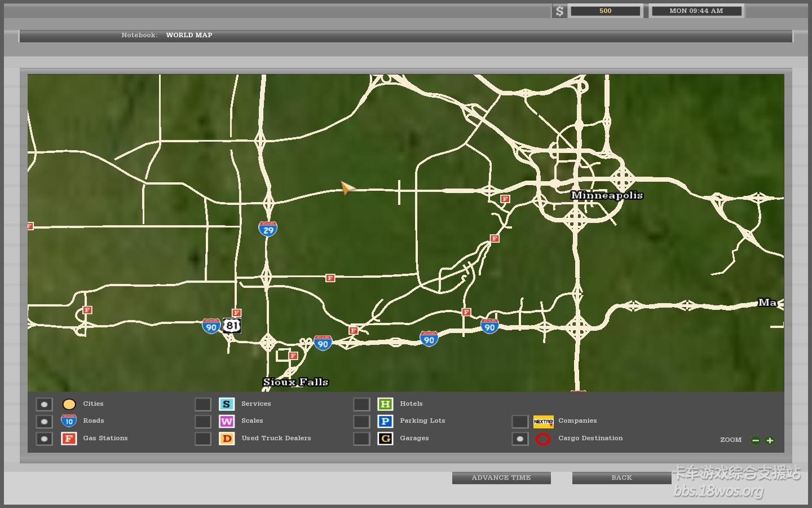Enable the Parking Lots filter checkbox

click(x=361, y=422)
